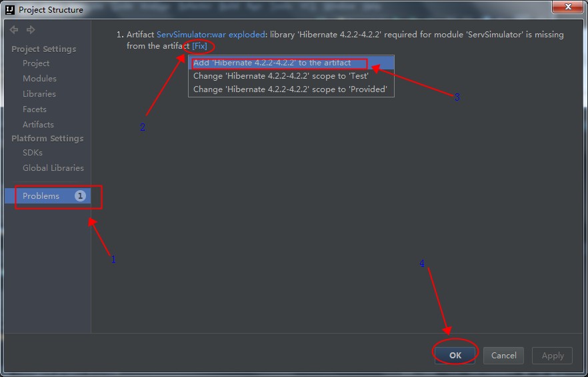Click the Apply button
This screenshot has width=588, height=377.
553,355
